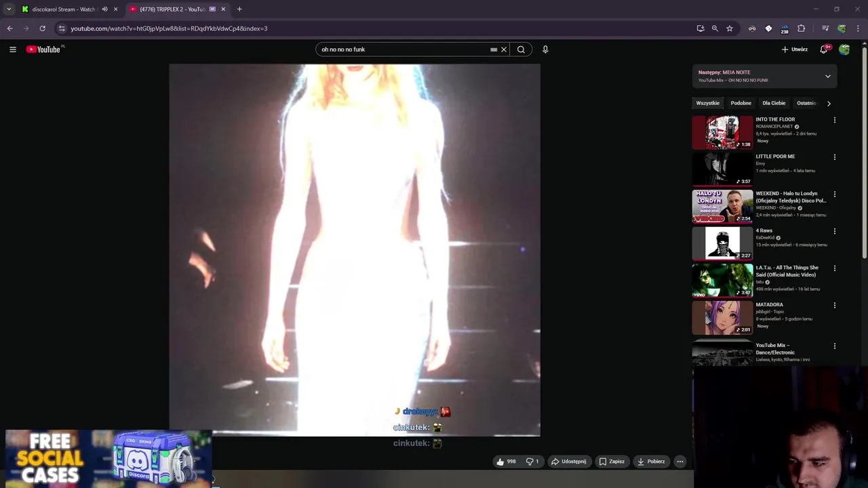Image resolution: width=868 pixels, height=488 pixels.
Task: Open the media control toolbar icon
Action: coord(825,28)
